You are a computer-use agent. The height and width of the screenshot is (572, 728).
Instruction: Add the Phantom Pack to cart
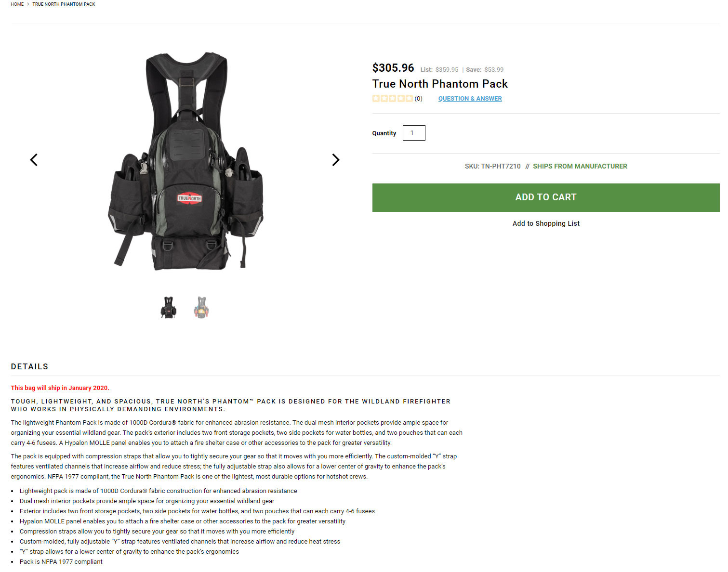[x=546, y=197]
